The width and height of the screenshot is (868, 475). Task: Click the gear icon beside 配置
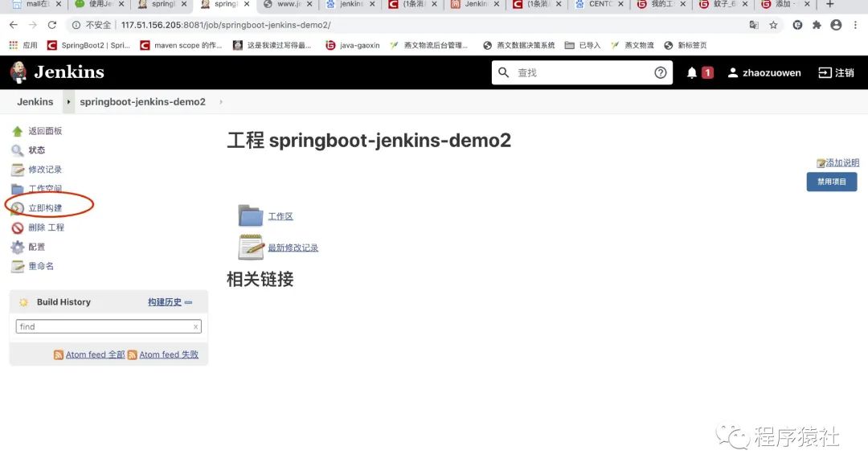pos(17,247)
